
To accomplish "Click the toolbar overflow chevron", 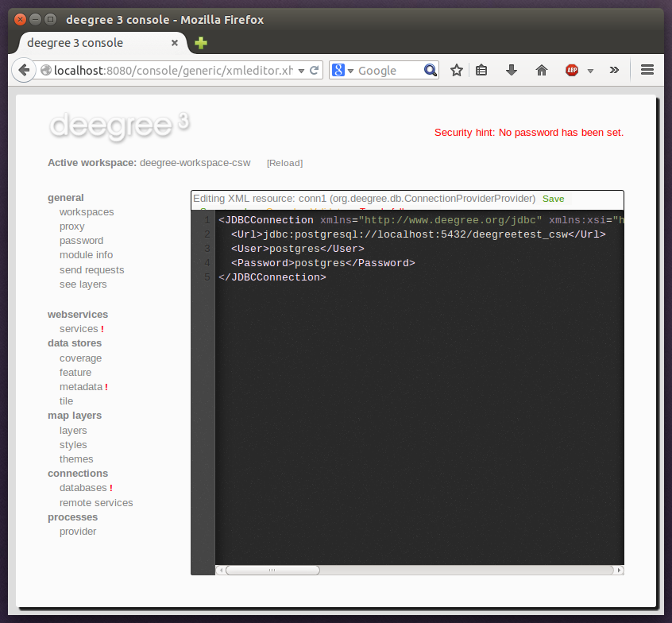I will (614, 70).
